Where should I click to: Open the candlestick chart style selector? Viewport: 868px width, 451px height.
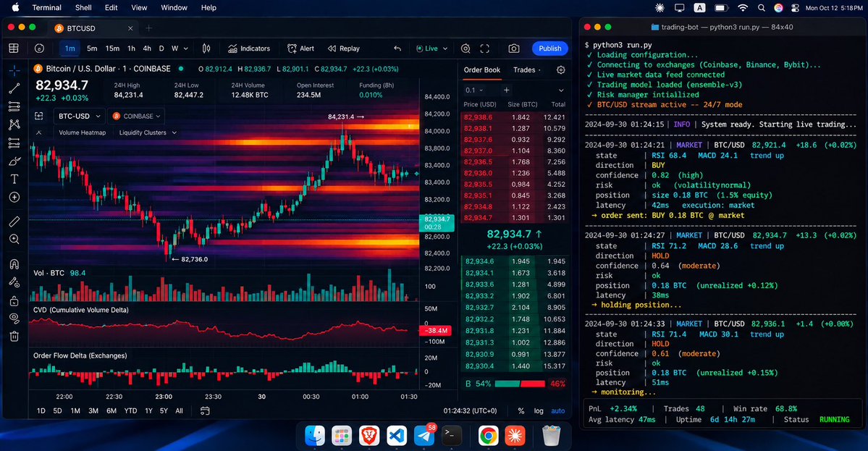pos(206,49)
